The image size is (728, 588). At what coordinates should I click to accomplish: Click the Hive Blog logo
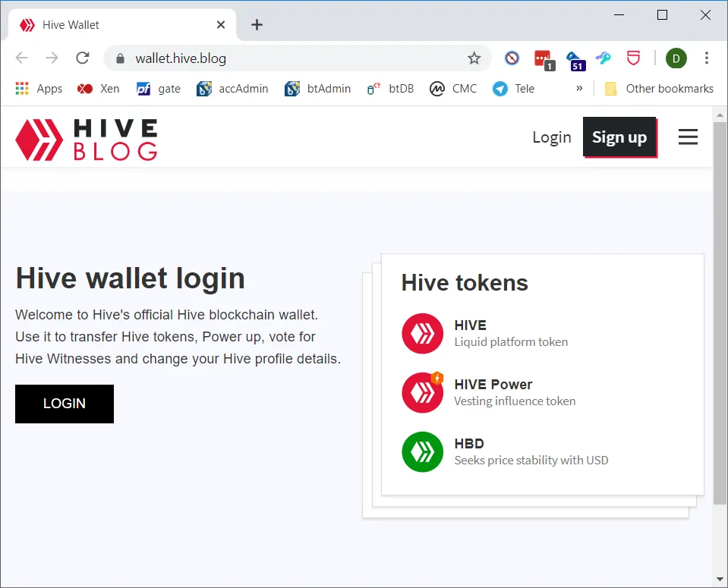(87, 140)
